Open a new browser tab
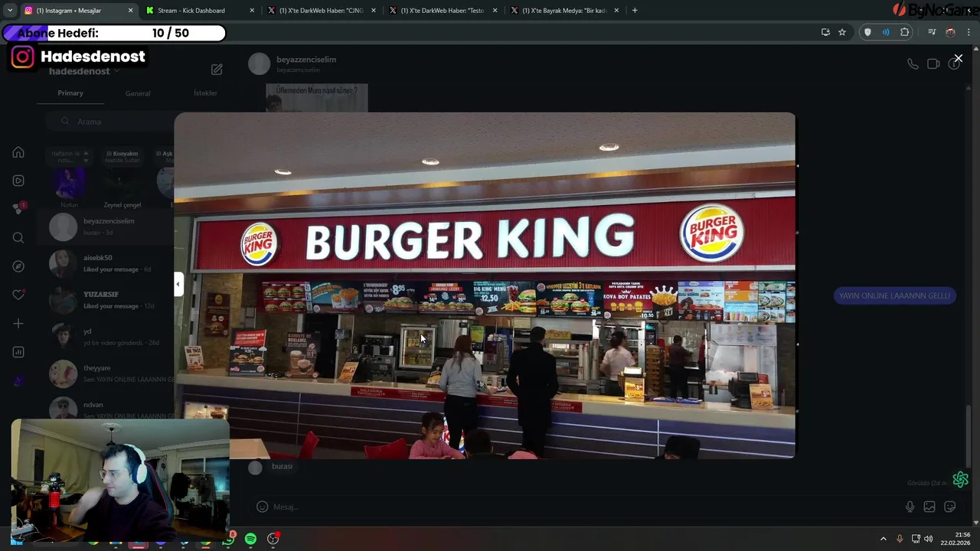Screen dimensions: 980x551 coord(635,11)
